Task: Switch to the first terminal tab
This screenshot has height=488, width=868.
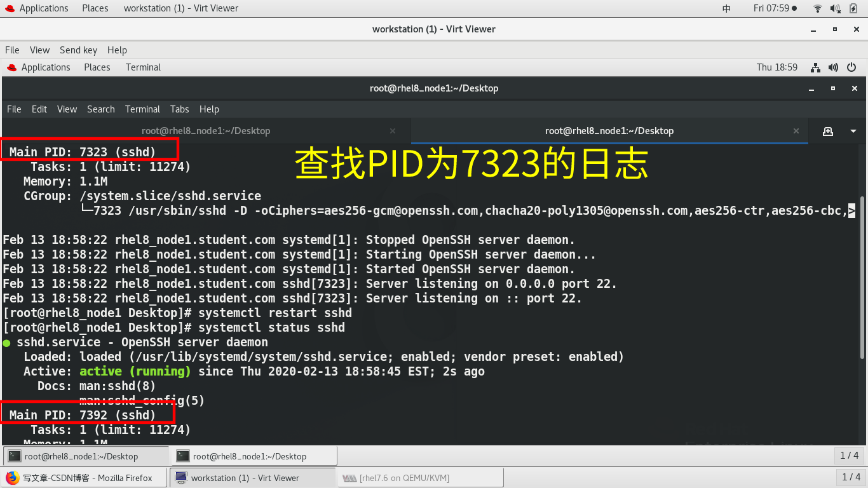Action: [x=206, y=131]
